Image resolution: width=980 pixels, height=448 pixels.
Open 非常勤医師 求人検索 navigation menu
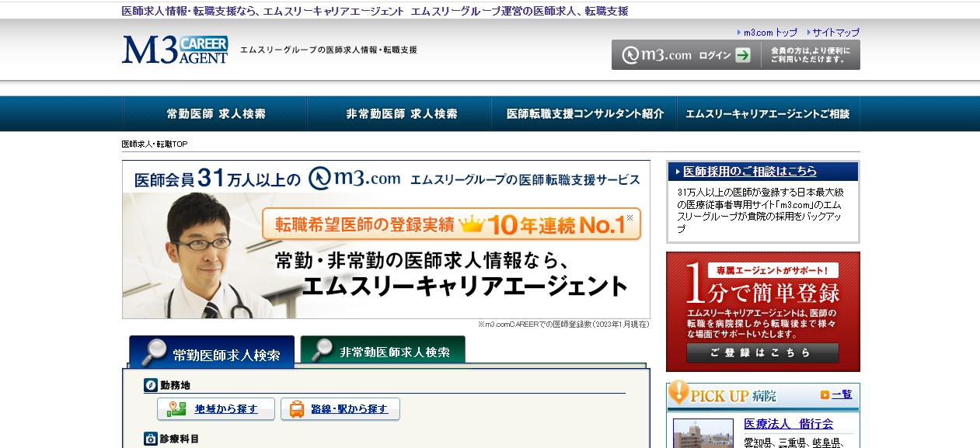(399, 113)
